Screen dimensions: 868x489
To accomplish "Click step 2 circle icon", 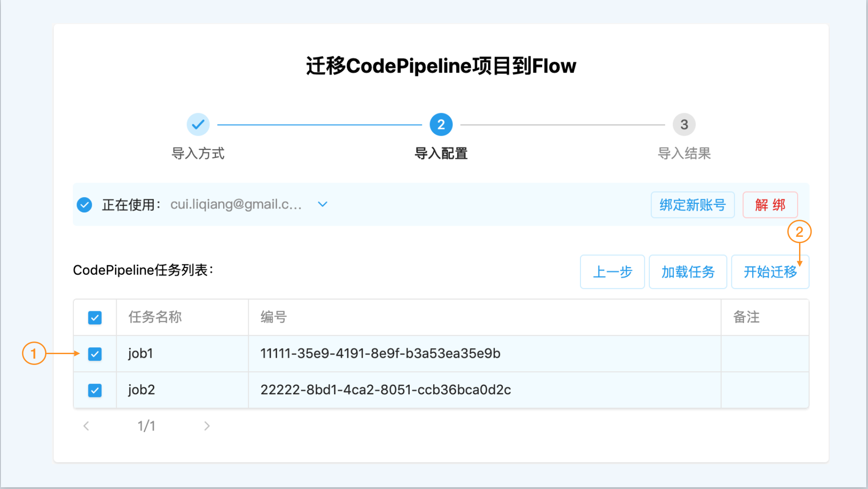I will tap(441, 125).
